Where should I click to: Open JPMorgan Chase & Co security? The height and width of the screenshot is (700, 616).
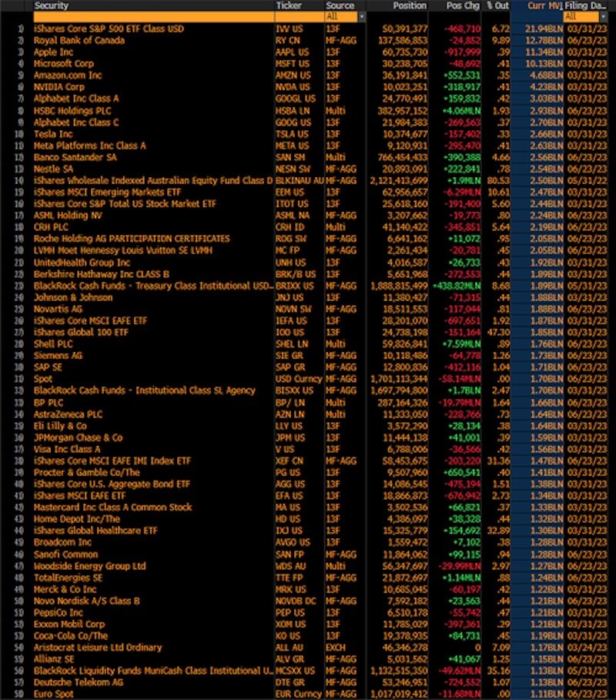pos(78,437)
